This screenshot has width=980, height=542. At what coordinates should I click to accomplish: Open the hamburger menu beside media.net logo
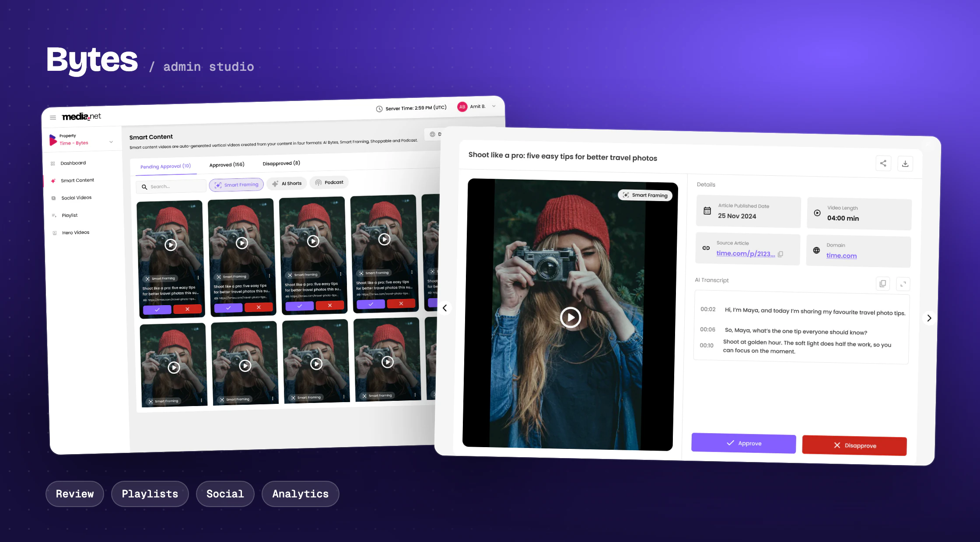coord(53,118)
